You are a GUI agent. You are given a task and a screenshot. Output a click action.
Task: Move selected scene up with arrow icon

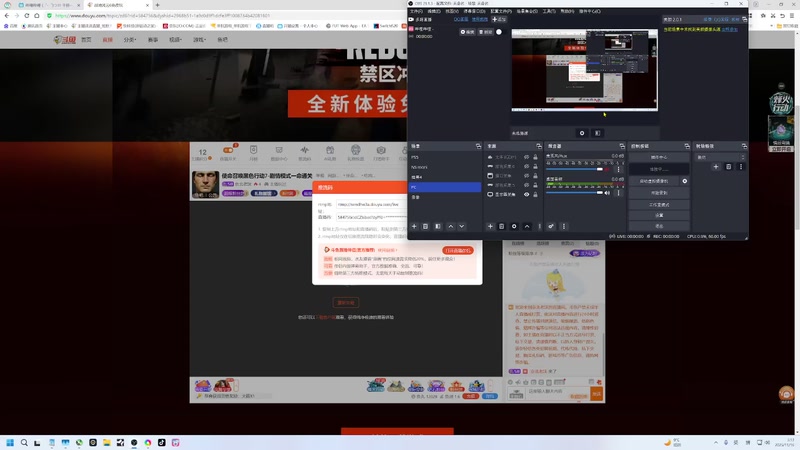pos(451,227)
